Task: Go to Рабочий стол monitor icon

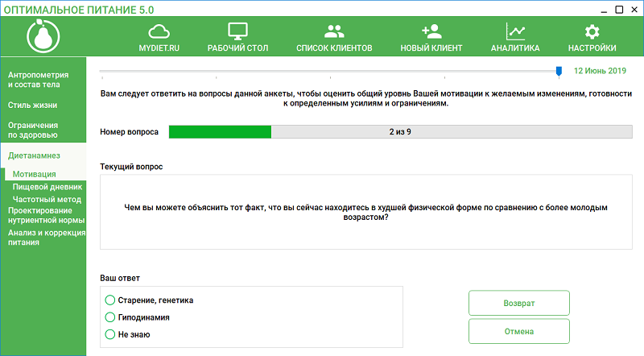Action: click(237, 32)
